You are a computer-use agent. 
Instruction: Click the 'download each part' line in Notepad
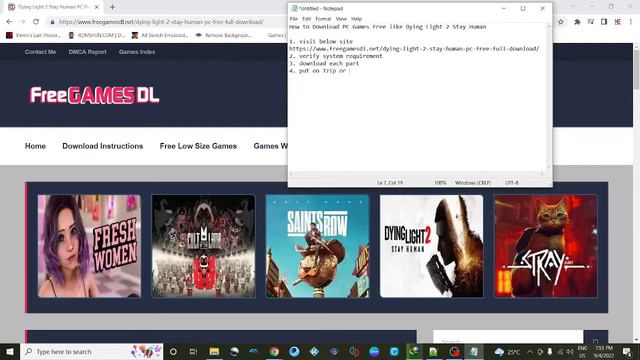coord(324,63)
